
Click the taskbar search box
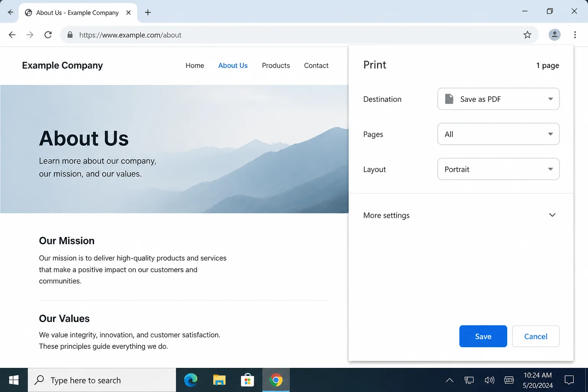click(102, 380)
